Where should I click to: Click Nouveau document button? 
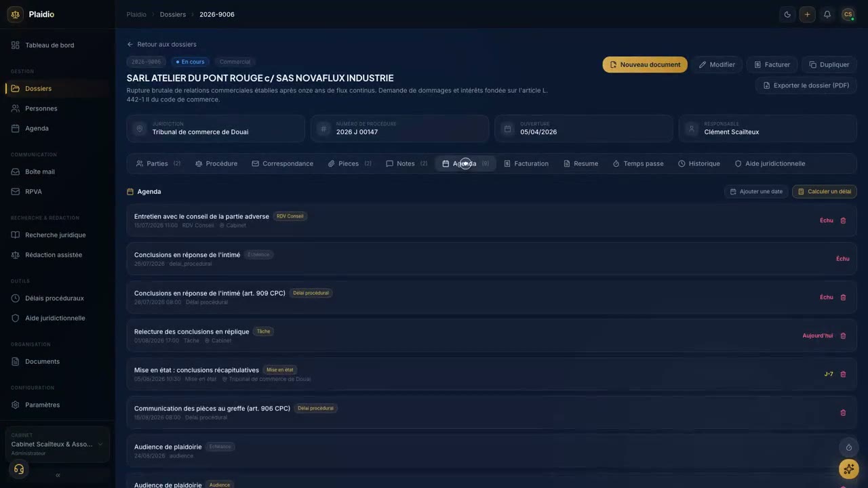pos(645,64)
